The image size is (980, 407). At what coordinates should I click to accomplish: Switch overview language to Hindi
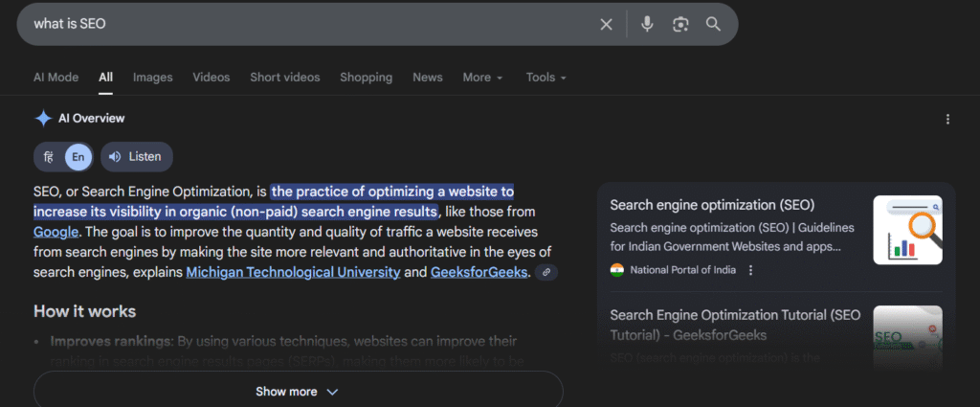(x=49, y=157)
